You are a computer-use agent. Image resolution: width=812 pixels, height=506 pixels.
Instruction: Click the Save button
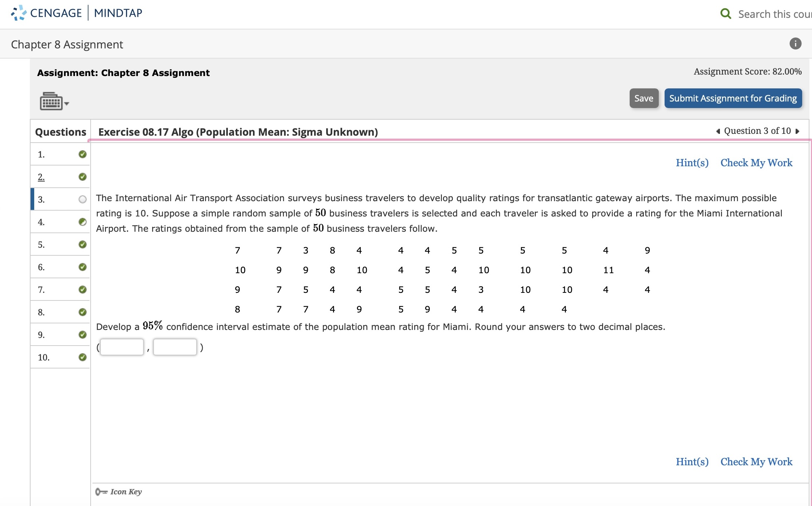click(x=644, y=98)
